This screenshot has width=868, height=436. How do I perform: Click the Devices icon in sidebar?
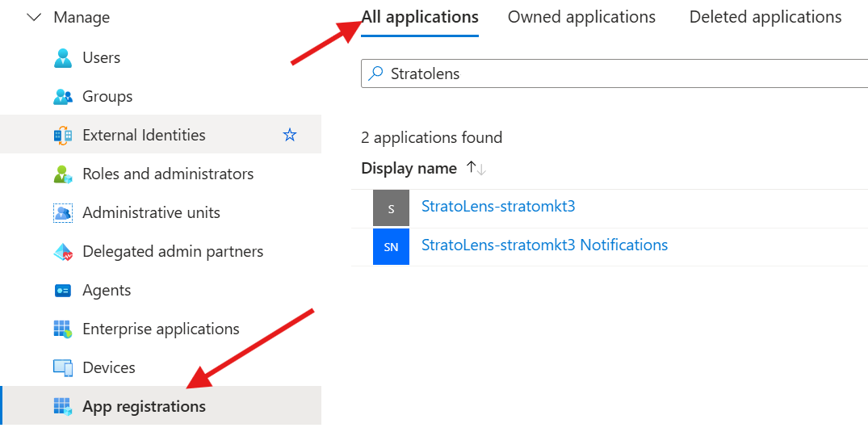click(x=62, y=368)
